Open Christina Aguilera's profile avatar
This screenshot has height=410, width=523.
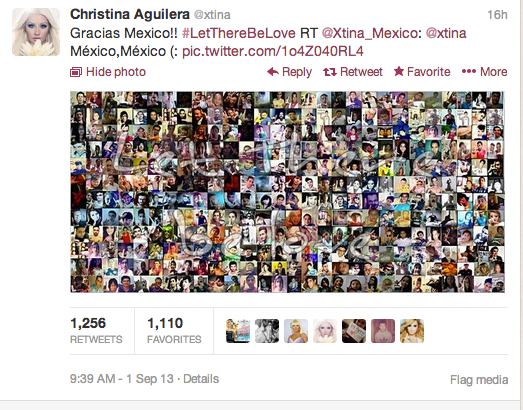click(x=36, y=32)
